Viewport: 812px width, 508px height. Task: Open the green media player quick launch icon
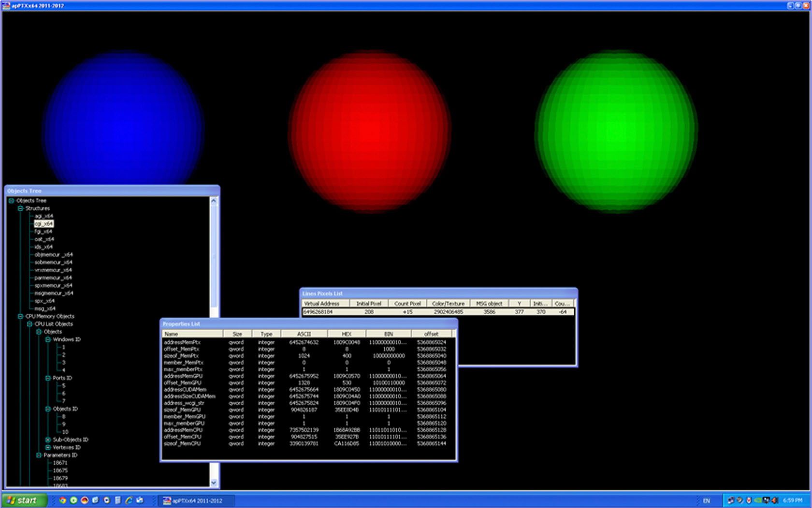[73, 500]
